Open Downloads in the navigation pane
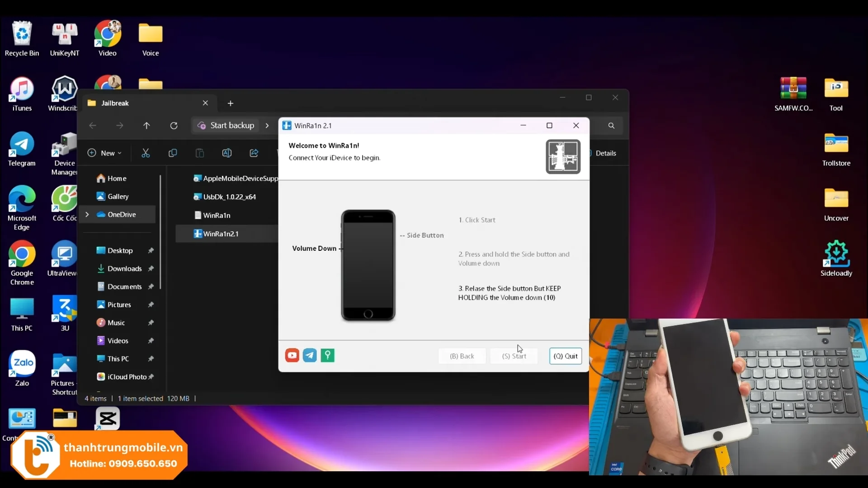The image size is (868, 488). (x=124, y=269)
